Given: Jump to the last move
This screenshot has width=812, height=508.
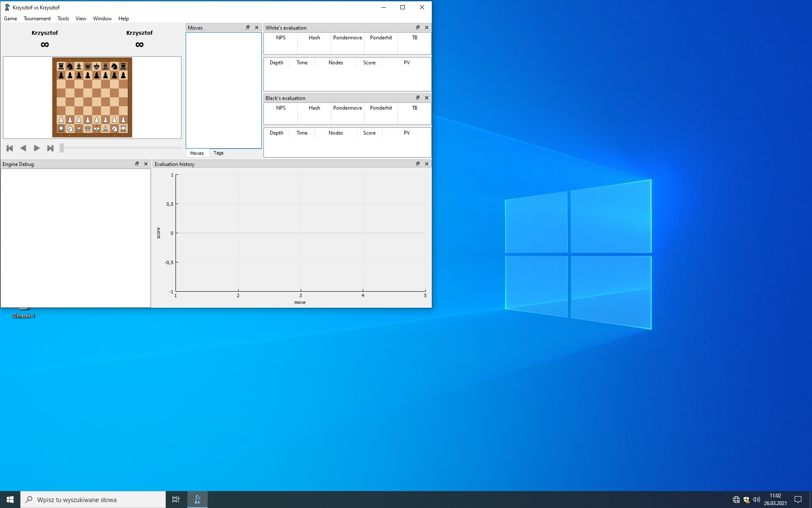Looking at the screenshot, I should 50,148.
